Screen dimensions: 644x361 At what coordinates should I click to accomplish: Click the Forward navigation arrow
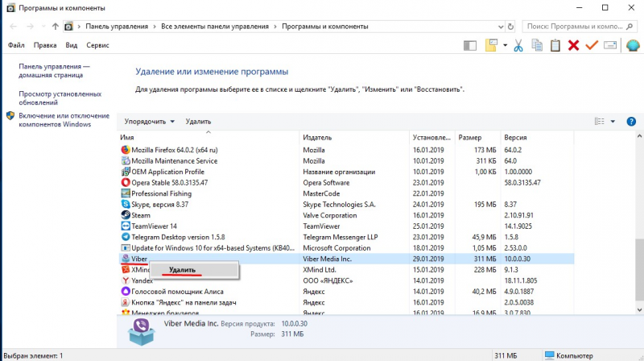point(30,27)
